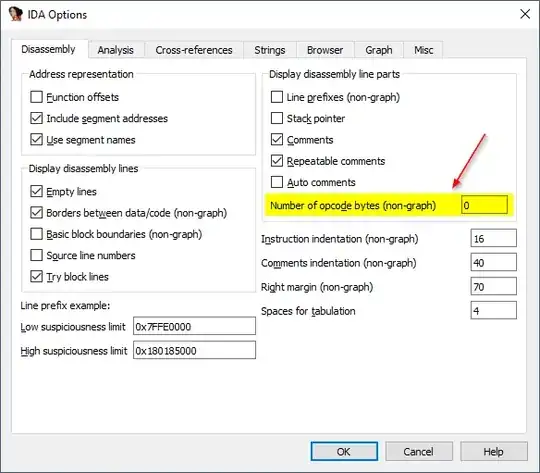Close the IDA Options dialog
This screenshot has width=540, height=473.
(525, 14)
